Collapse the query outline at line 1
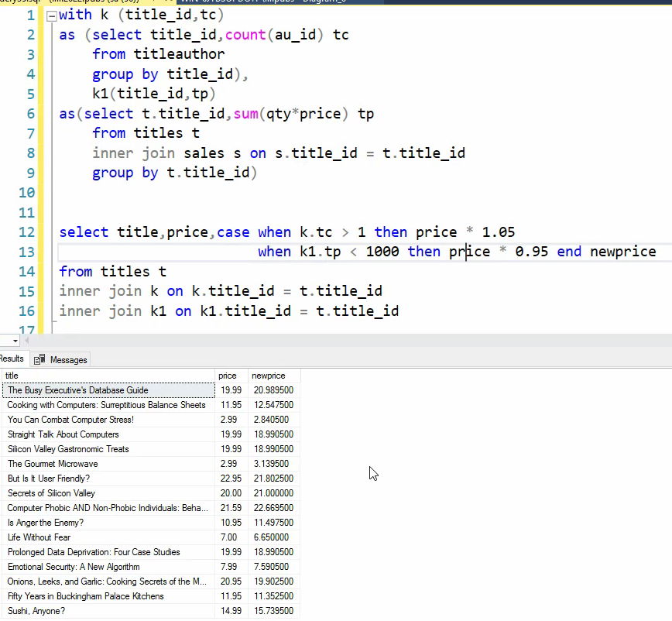This screenshot has height=621, width=672. coord(52,16)
